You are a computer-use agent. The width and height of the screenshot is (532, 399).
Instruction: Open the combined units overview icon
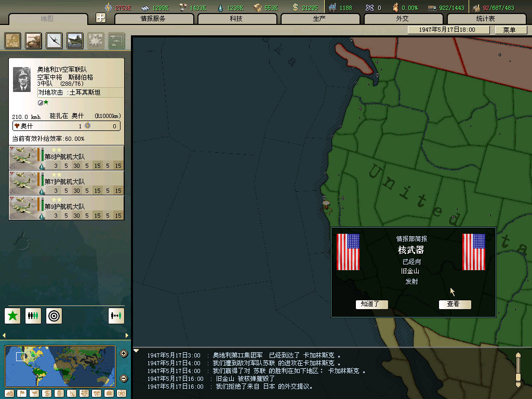pyautogui.click(x=117, y=41)
